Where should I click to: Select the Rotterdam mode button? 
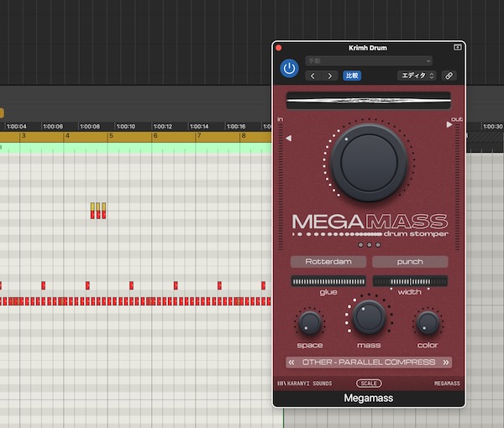328,262
